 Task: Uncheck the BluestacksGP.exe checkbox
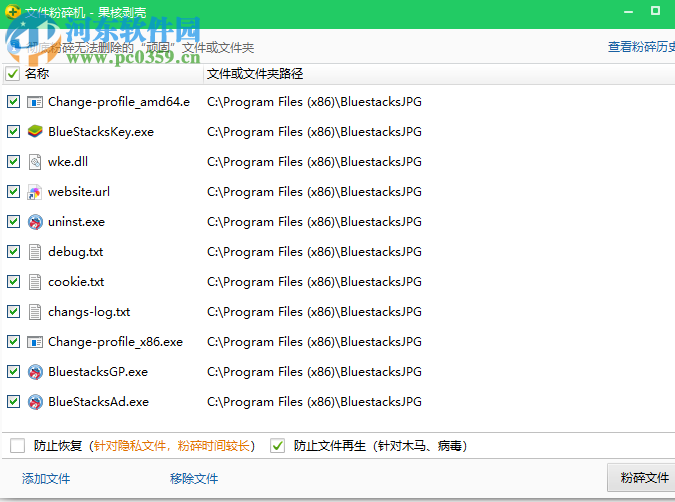[13, 371]
